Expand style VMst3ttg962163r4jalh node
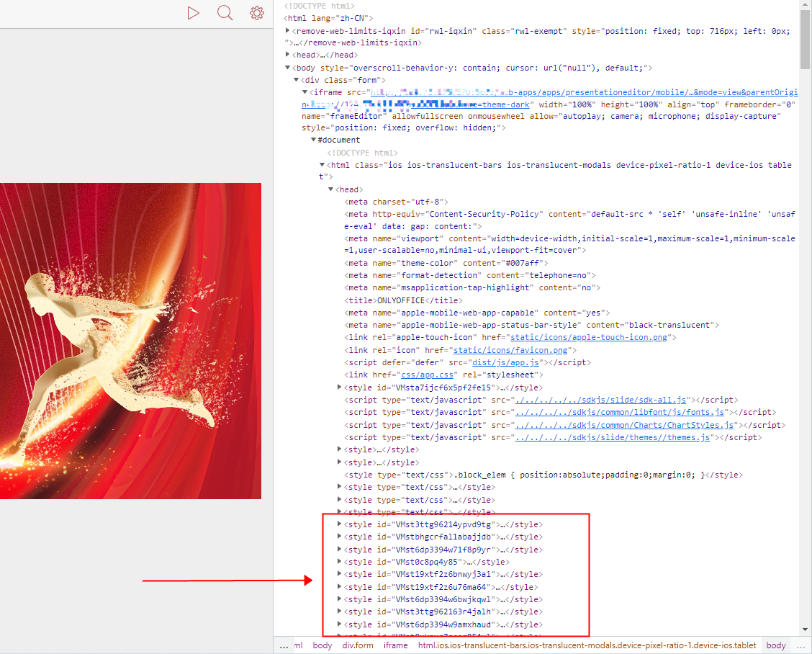 [x=339, y=612]
